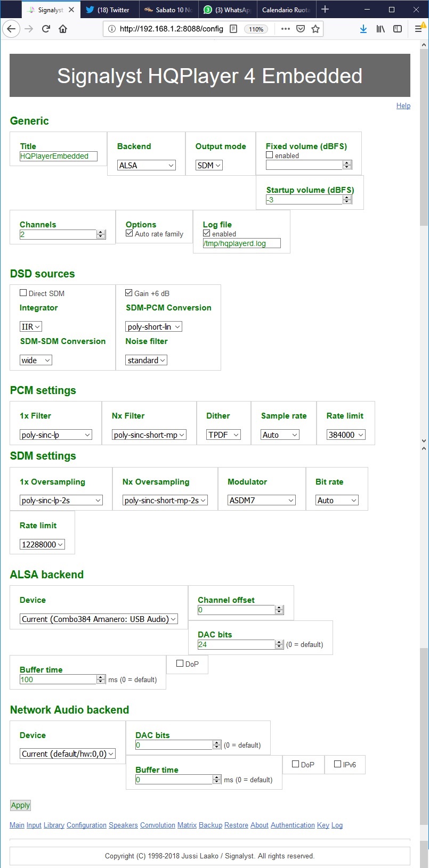This screenshot has width=429, height=868.
Task: Toggle the Auto rate family checkbox
Action: [x=129, y=233]
